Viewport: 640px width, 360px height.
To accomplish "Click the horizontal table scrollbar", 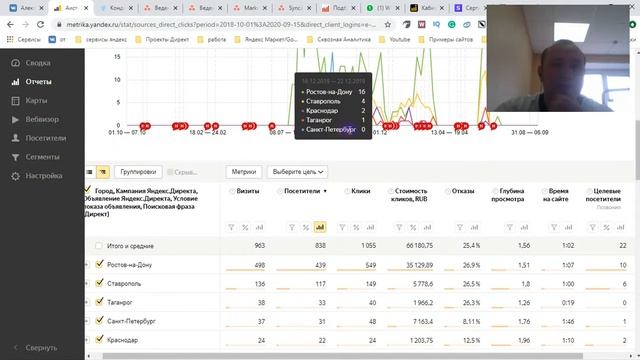I will click(x=342, y=356).
